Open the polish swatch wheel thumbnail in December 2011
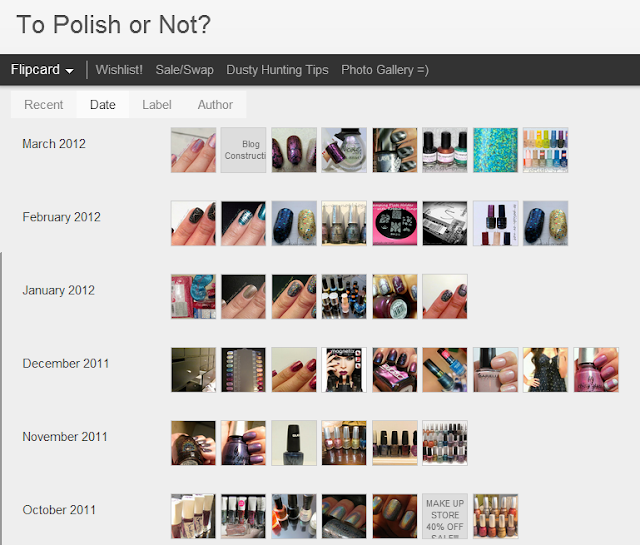The height and width of the screenshot is (545, 640). coord(243,370)
